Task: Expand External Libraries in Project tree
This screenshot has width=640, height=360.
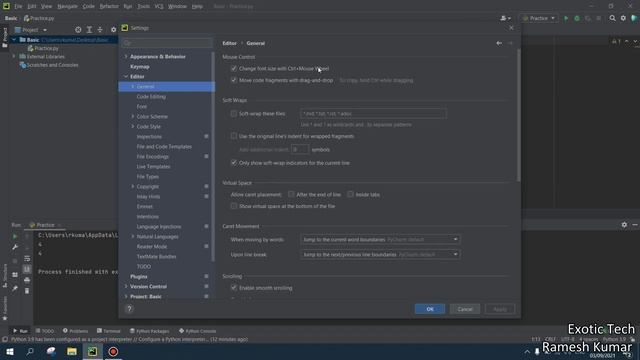Action: pos(14,56)
